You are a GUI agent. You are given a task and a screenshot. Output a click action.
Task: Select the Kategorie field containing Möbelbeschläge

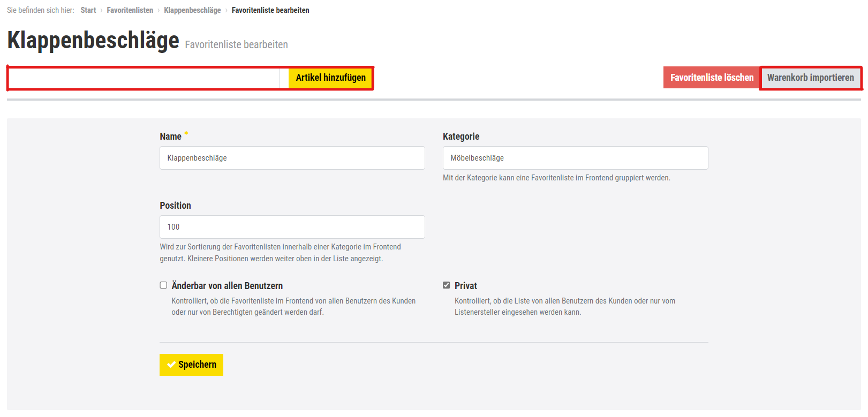click(x=575, y=158)
